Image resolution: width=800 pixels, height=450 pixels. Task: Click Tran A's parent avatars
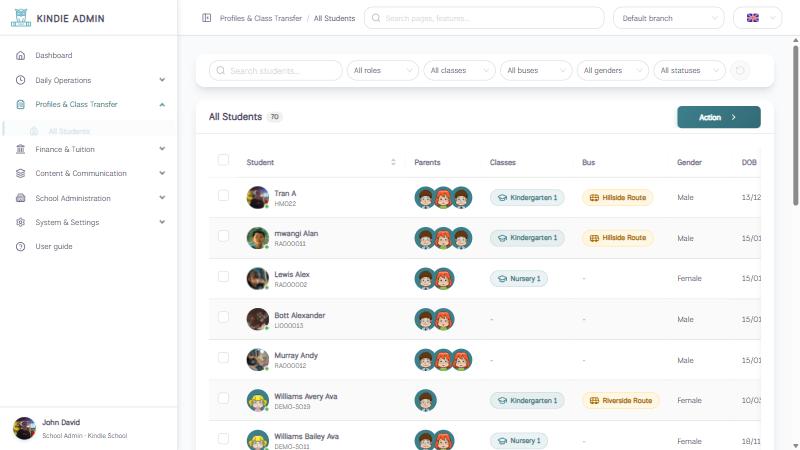[x=443, y=197]
